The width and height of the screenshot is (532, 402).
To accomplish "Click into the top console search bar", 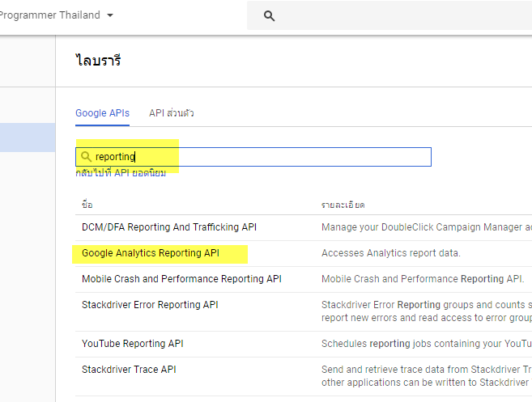I will point(389,15).
